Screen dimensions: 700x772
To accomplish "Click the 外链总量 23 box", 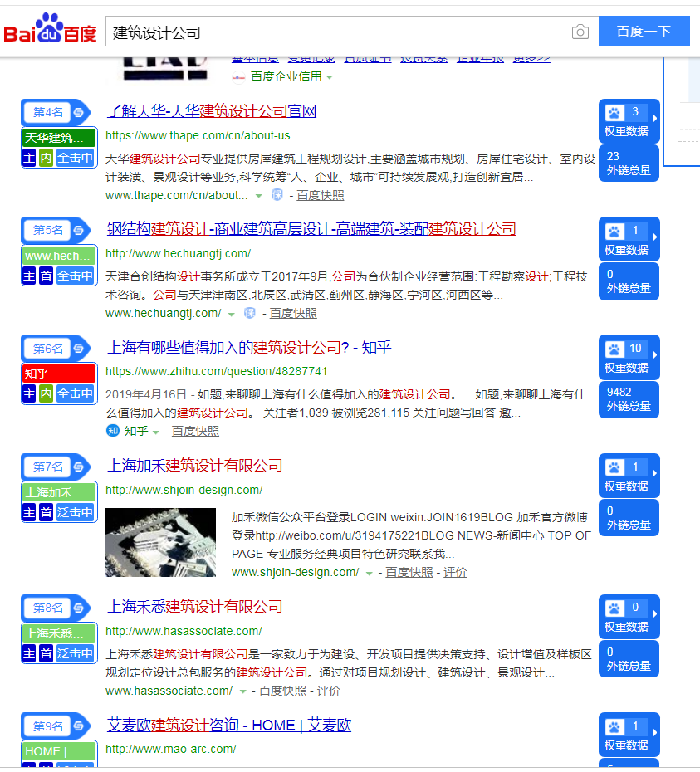I will [x=629, y=164].
